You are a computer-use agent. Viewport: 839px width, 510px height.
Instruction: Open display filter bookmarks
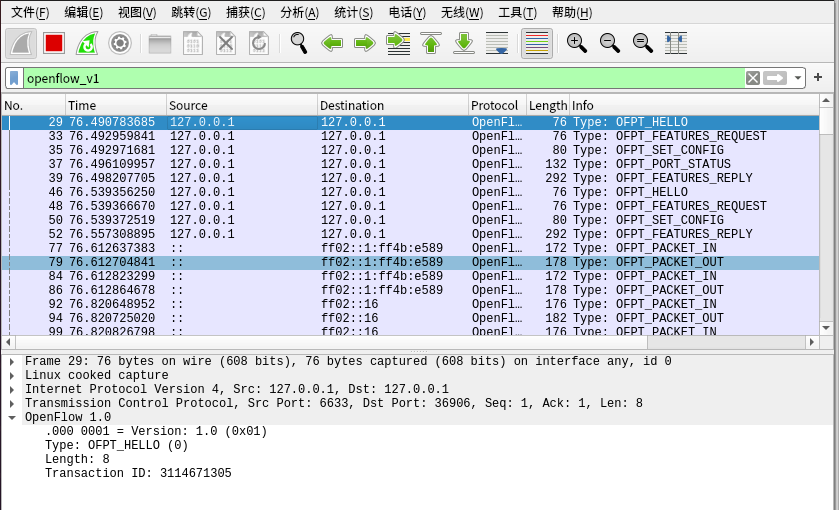[x=14, y=78]
